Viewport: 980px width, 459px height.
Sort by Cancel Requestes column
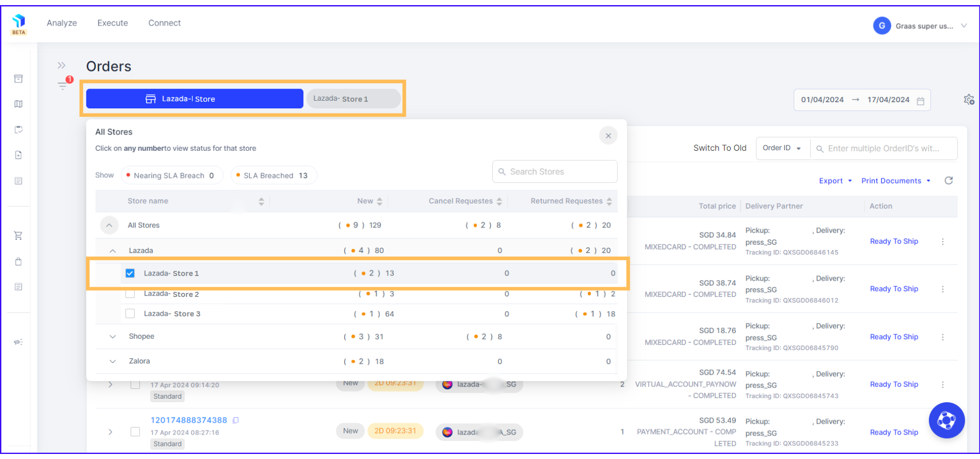[499, 201]
